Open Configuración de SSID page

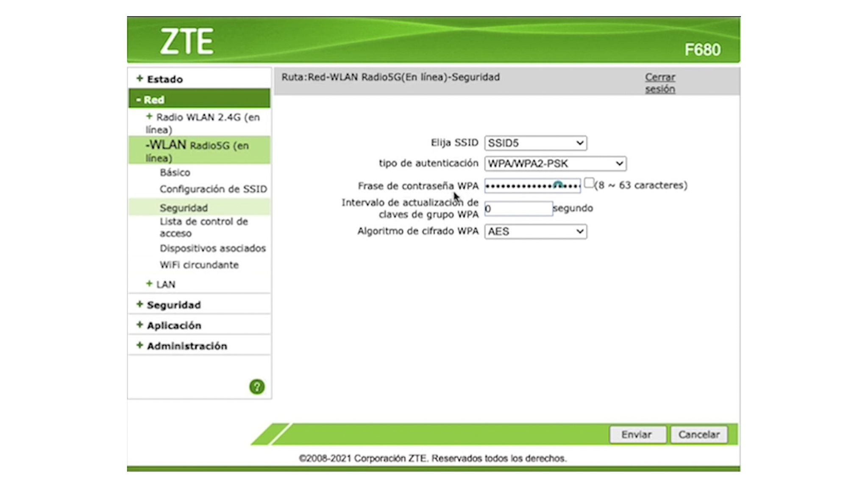[x=213, y=189]
